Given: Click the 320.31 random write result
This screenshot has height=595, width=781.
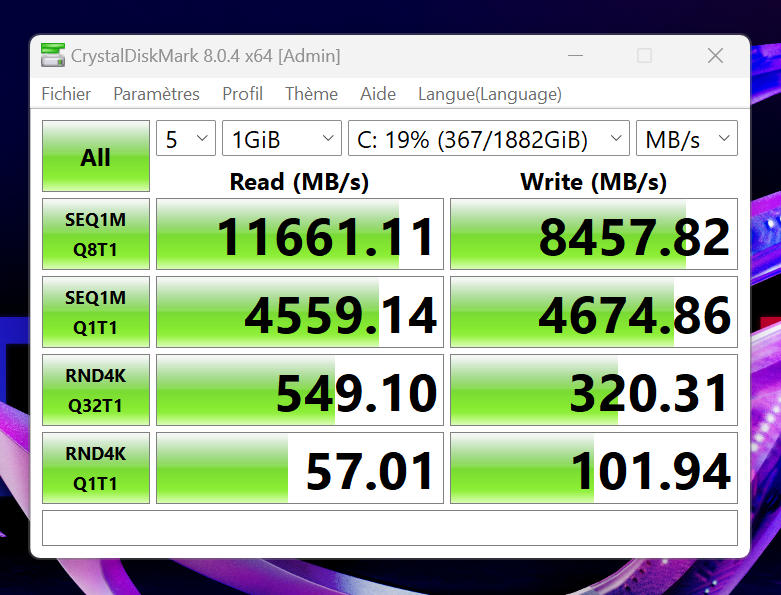Looking at the screenshot, I should 594,390.
